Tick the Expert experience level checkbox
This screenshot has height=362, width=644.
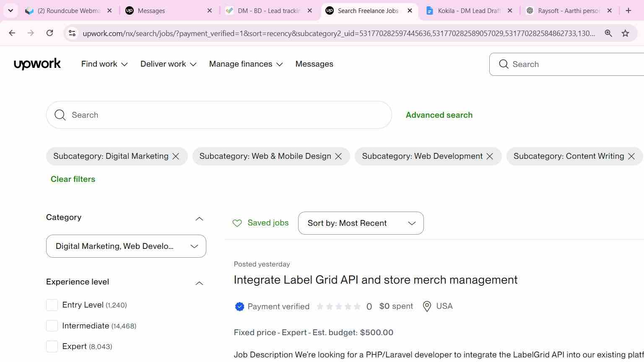click(52, 346)
